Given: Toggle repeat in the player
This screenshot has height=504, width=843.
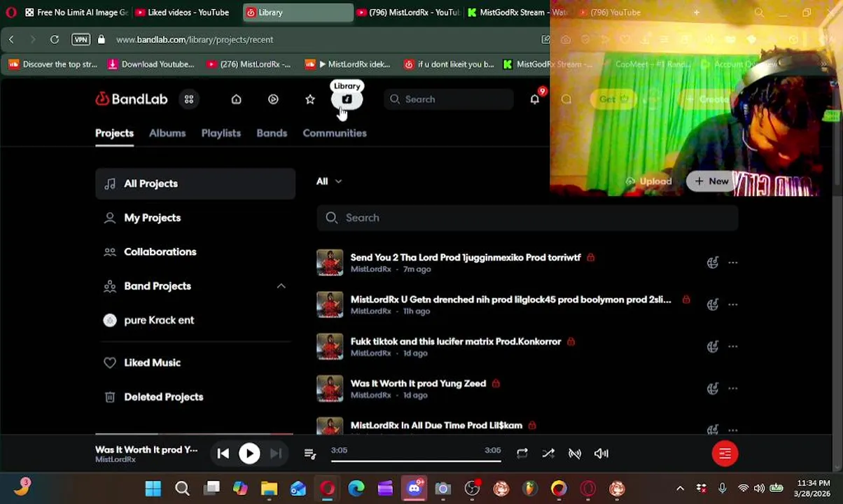Looking at the screenshot, I should pos(522,454).
